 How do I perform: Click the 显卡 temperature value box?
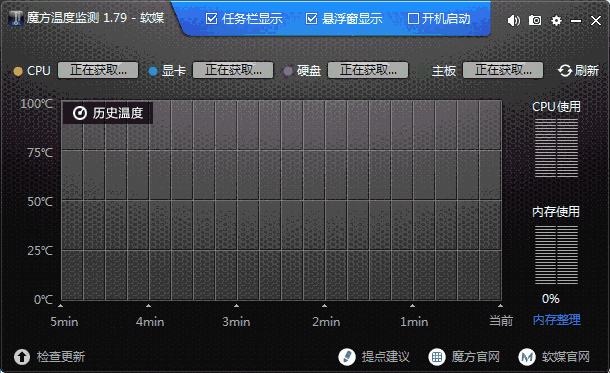click(233, 70)
